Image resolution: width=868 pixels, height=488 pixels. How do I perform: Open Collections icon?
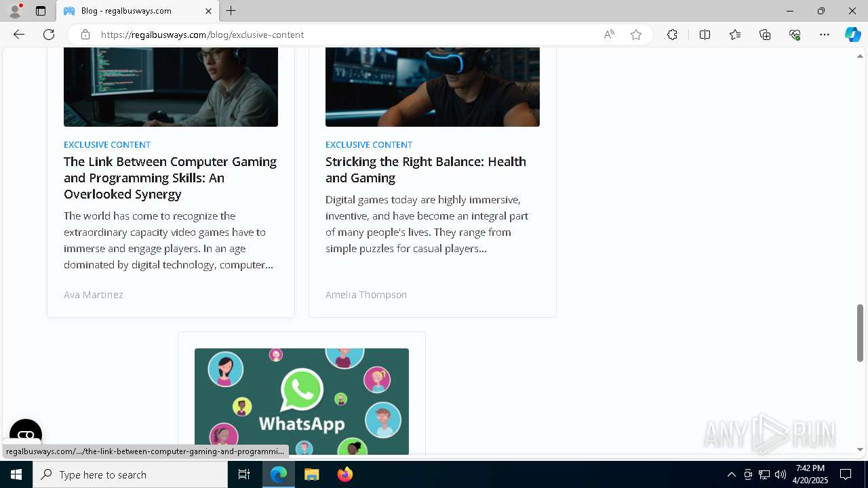[765, 35]
